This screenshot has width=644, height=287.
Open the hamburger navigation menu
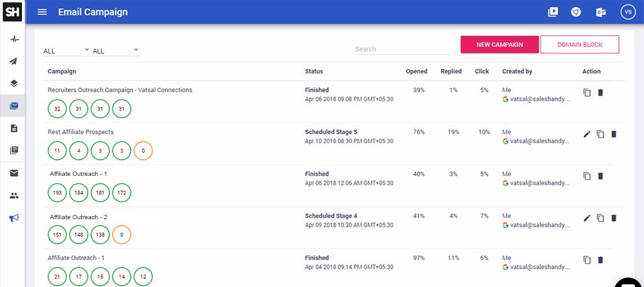(x=42, y=12)
